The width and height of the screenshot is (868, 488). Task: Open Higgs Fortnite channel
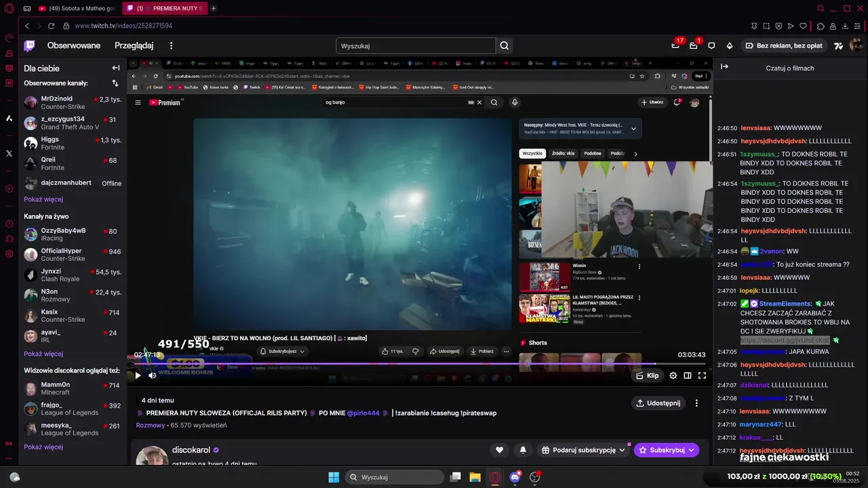coord(73,143)
